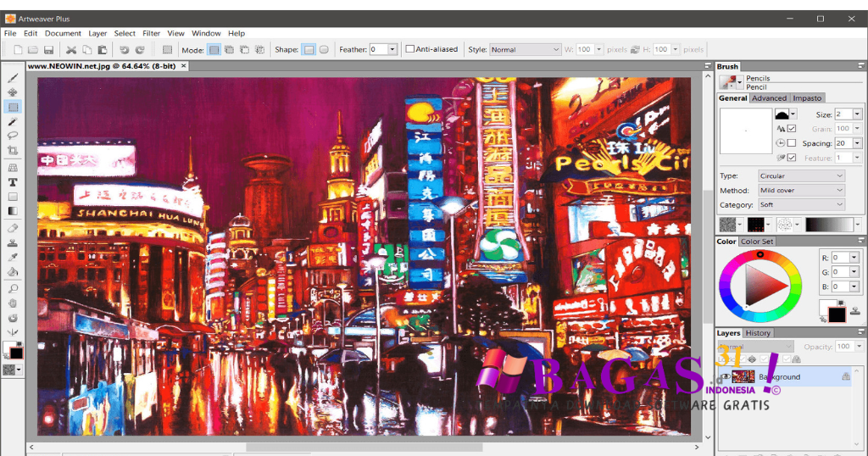
Task: Select the Gradient tool
Action: pyautogui.click(x=13, y=211)
